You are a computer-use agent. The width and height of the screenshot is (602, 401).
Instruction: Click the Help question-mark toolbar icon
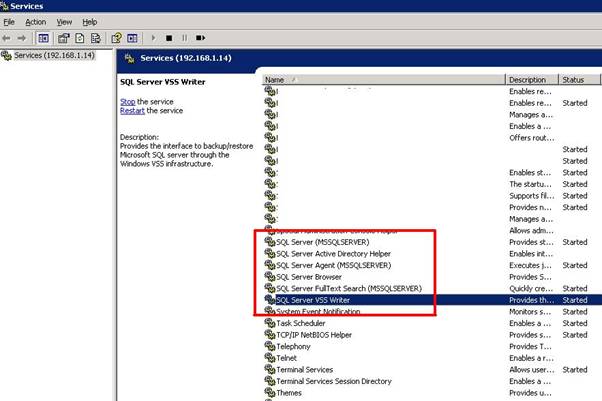click(x=116, y=38)
